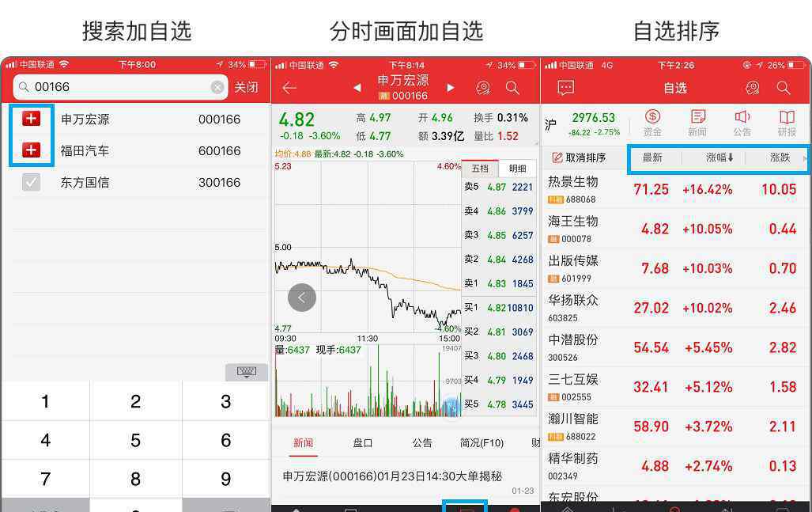Image resolution: width=812 pixels, height=512 pixels.
Task: Tap keypad digit 3
Action: [226, 401]
